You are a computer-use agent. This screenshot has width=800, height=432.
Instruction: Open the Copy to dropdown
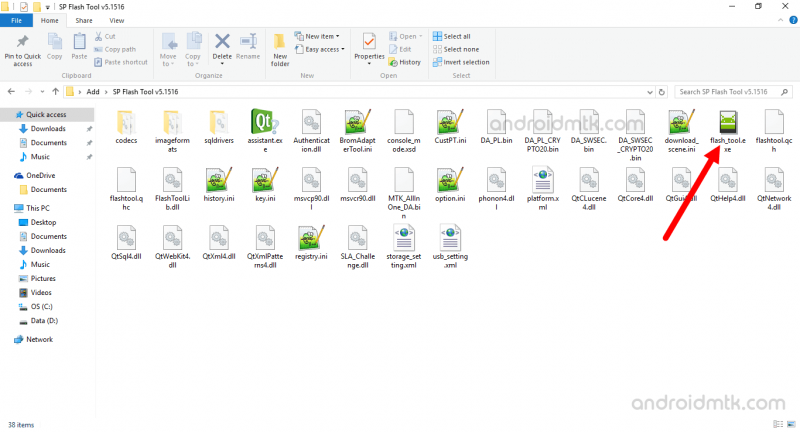point(192,49)
